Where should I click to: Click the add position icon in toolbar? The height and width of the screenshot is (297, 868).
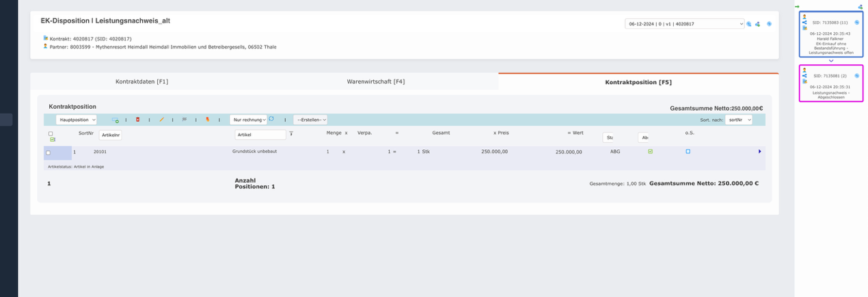(x=116, y=120)
